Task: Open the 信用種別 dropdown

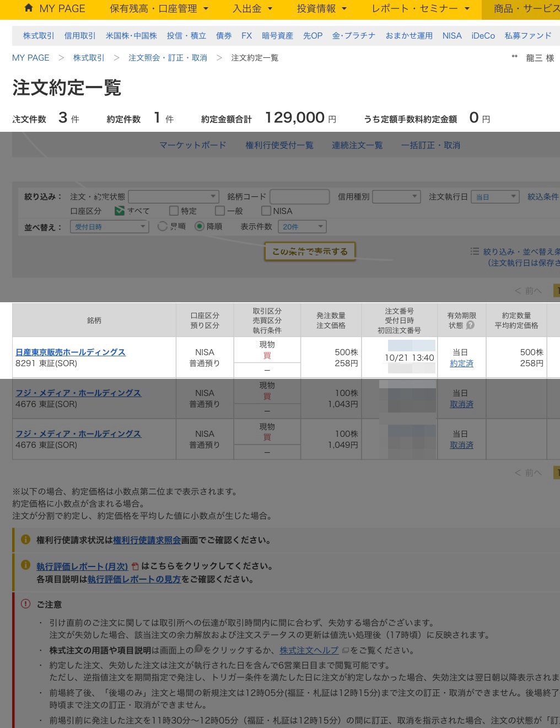Action: [397, 196]
